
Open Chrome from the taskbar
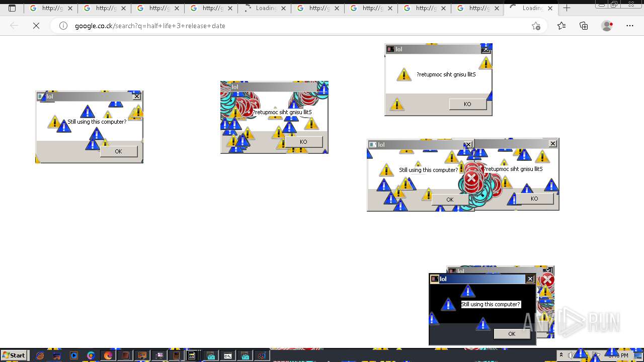point(91,355)
